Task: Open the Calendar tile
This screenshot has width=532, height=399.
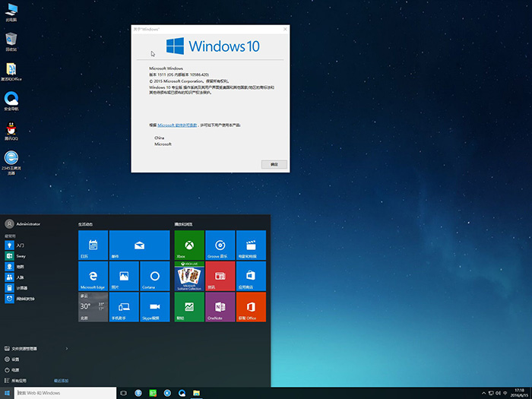Action: [93, 245]
